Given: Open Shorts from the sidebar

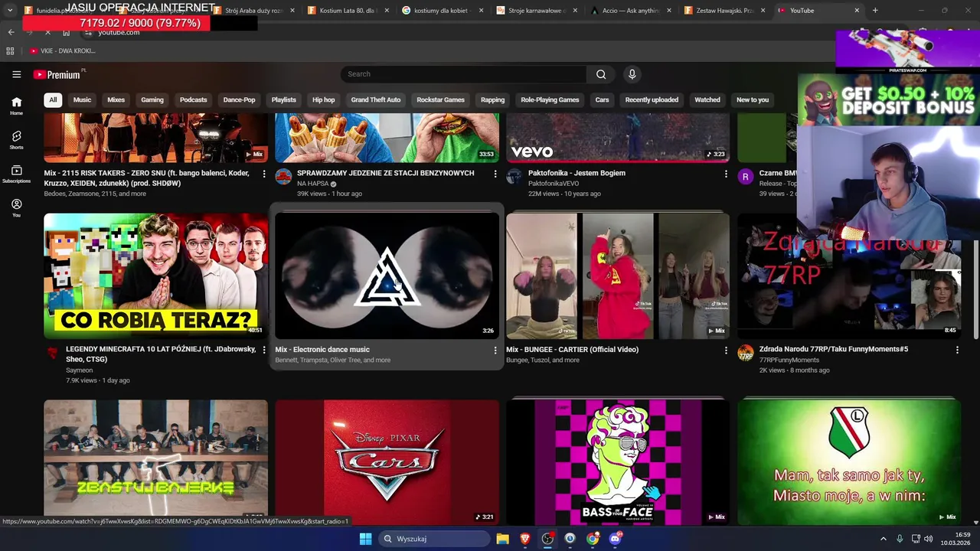Looking at the screenshot, I should coord(16,140).
